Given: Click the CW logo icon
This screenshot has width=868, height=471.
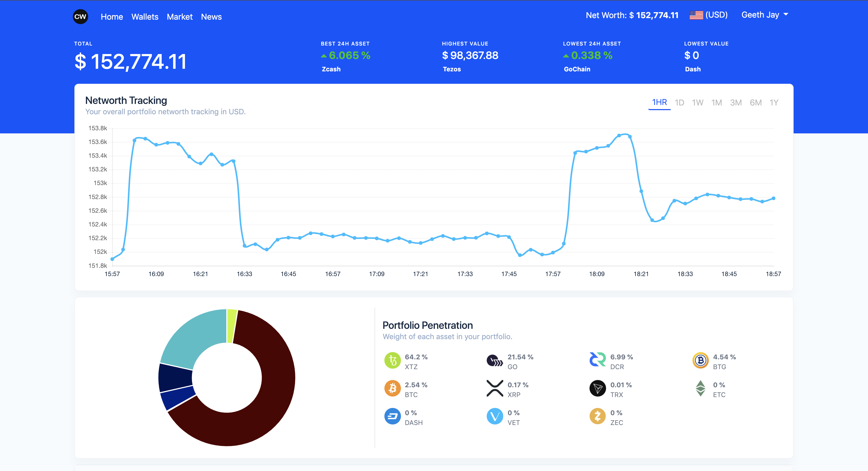Looking at the screenshot, I should pyautogui.click(x=80, y=17).
